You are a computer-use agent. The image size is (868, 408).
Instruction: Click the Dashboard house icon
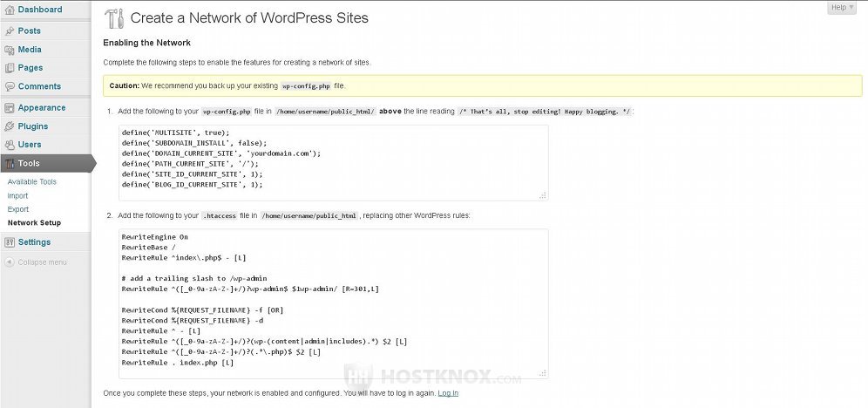(x=10, y=10)
